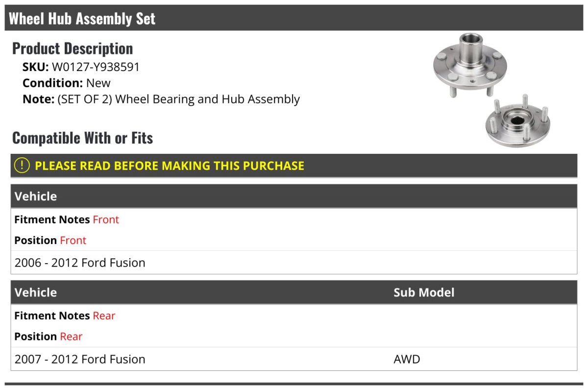
Task: Click the red Rear fitment notes value
Action: pos(104,316)
